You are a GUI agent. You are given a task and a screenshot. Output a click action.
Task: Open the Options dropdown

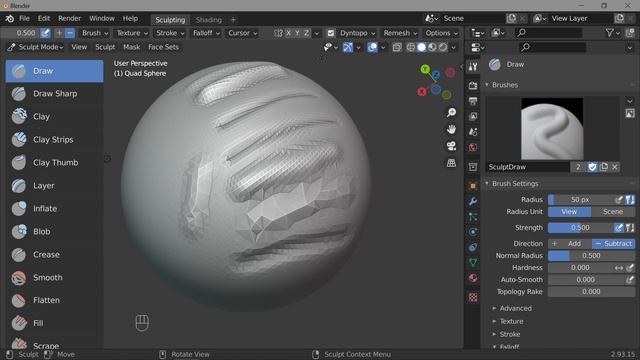[442, 33]
